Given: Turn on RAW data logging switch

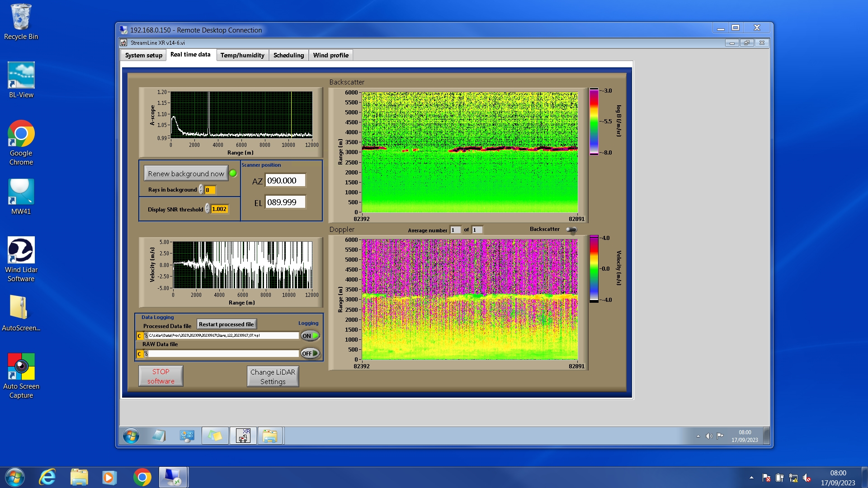Looking at the screenshot, I should (x=310, y=353).
